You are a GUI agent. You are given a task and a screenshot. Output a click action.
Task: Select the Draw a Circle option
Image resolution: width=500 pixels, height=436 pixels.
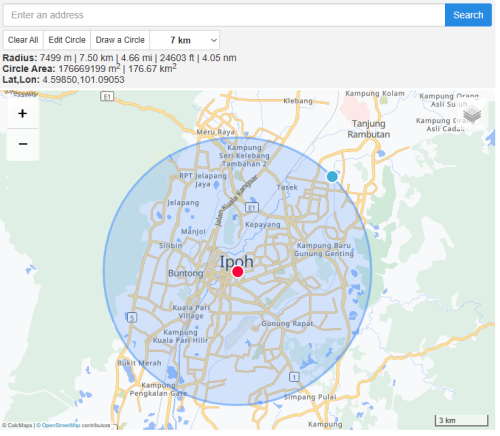click(121, 40)
